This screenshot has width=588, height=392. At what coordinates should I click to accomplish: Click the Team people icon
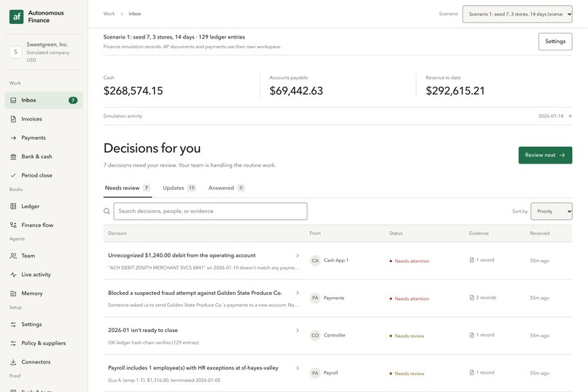(14, 255)
